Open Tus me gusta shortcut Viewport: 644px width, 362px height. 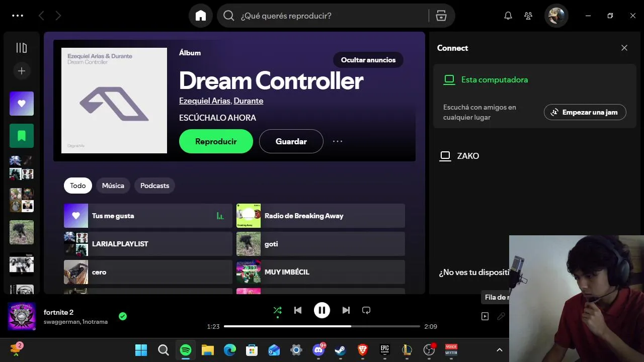pyautogui.click(x=148, y=216)
